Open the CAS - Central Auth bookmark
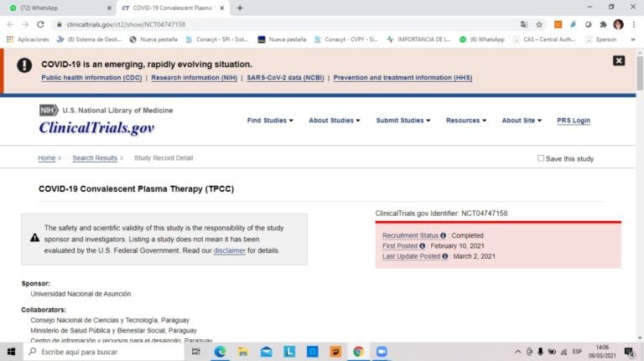Viewport: 644px width, 361px height. [543, 39]
